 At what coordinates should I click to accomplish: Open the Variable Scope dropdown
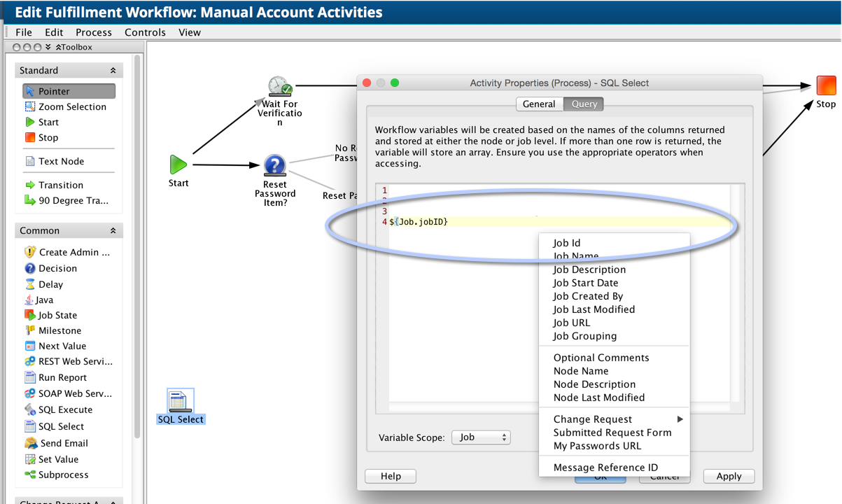(481, 437)
